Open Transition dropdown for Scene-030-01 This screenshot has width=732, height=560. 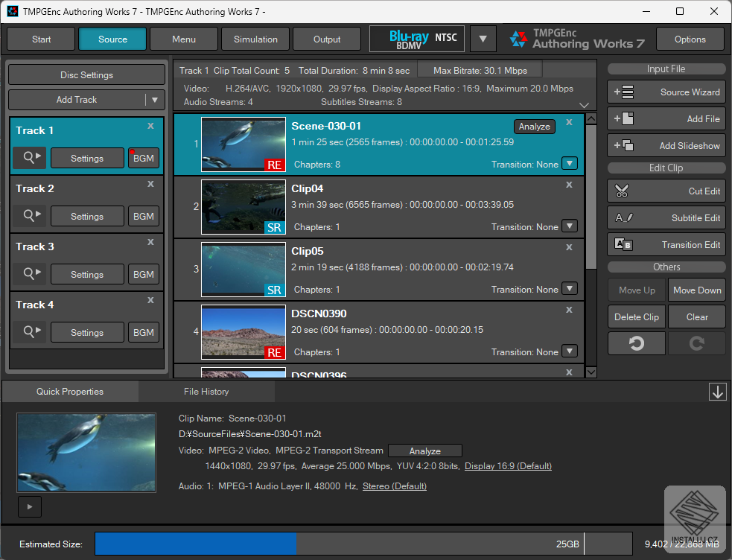pyautogui.click(x=570, y=164)
